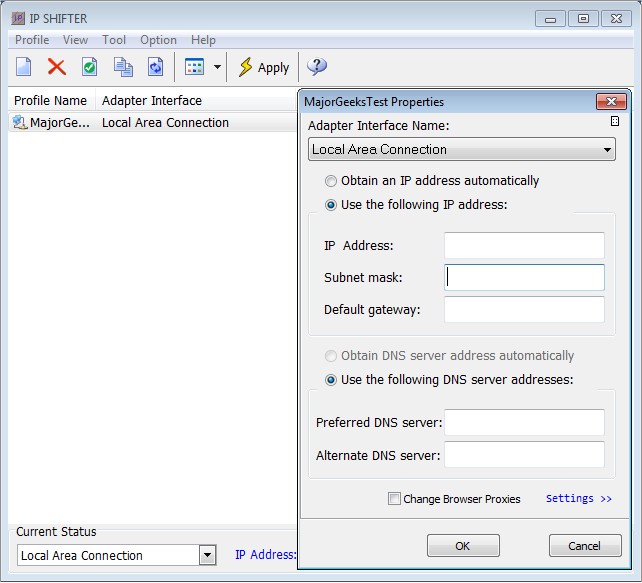Apply the selected profile with the lightning button

264,67
